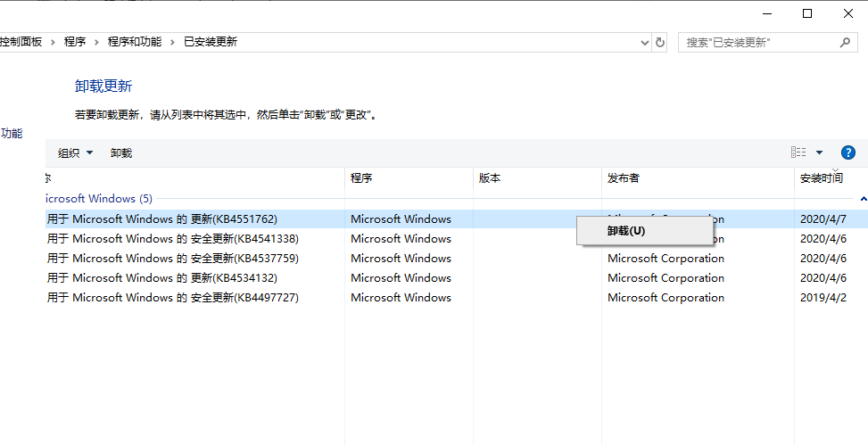Collapse the Microsoft Windows group
The width and height of the screenshot is (868, 445).
point(863,199)
